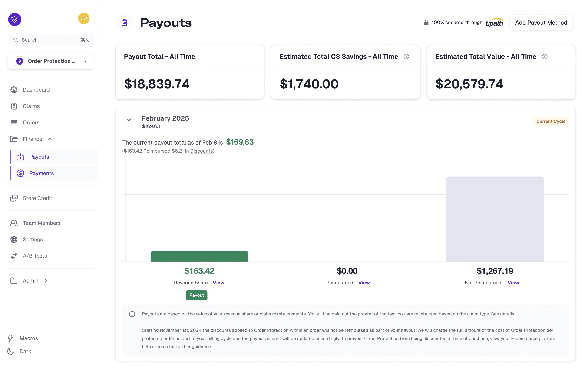Toggle Dark mode with the moon icon

(x=10, y=351)
